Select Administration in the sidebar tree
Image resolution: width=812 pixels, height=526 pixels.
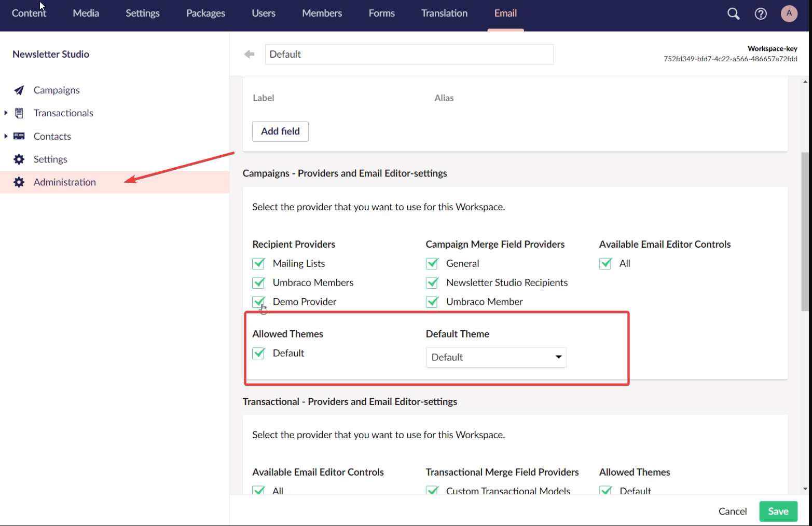65,182
